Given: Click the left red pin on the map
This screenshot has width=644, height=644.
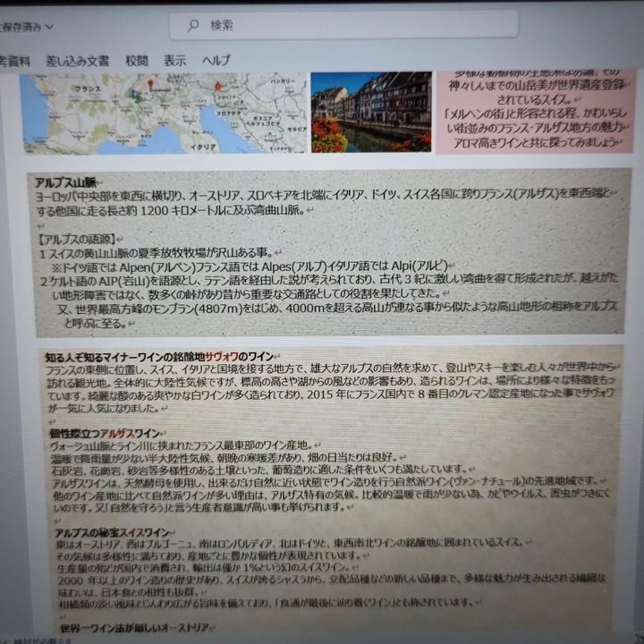Looking at the screenshot, I should pos(152,84).
